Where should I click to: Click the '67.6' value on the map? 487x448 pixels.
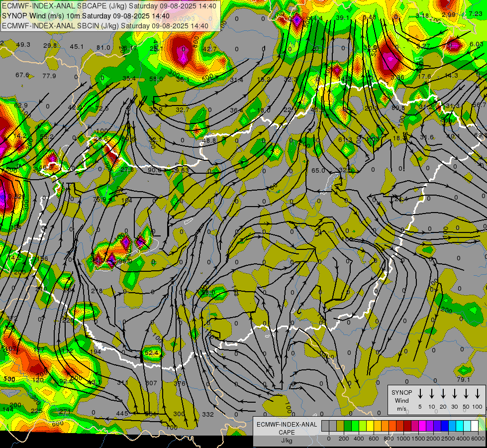point(22,75)
